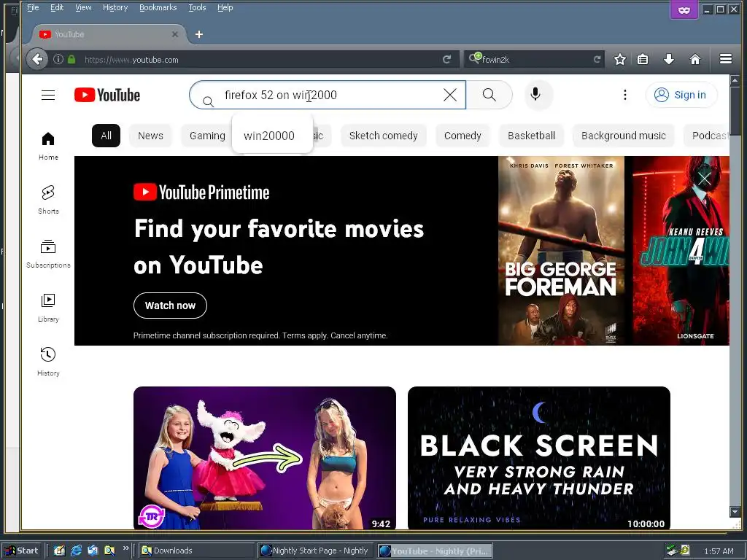Click the 1:57 AM system clock
Viewport: 747px width, 560px height.
719,551
